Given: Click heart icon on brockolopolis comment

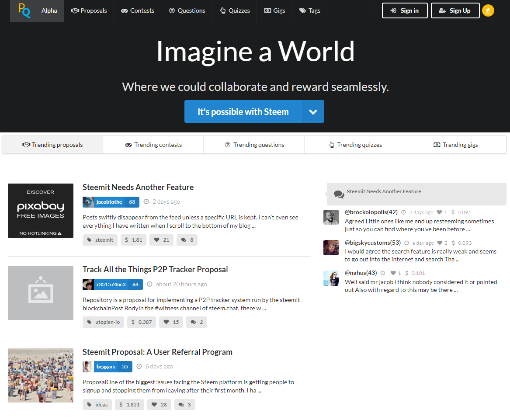Looking at the screenshot, I should (439, 212).
